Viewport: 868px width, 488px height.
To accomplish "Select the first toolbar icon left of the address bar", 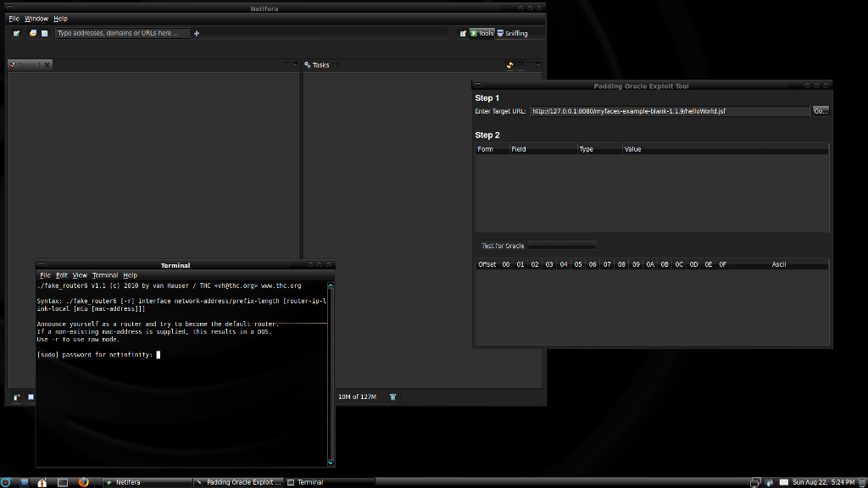I will click(x=15, y=33).
